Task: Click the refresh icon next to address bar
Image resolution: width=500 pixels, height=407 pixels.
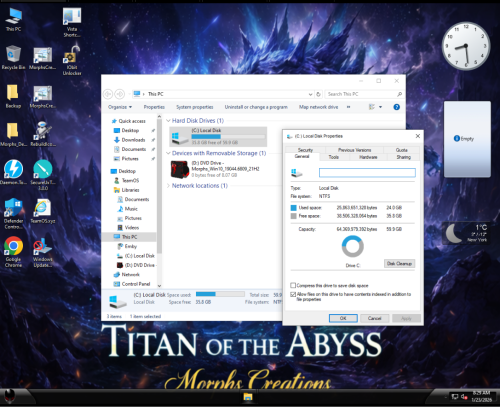Action: (318, 94)
